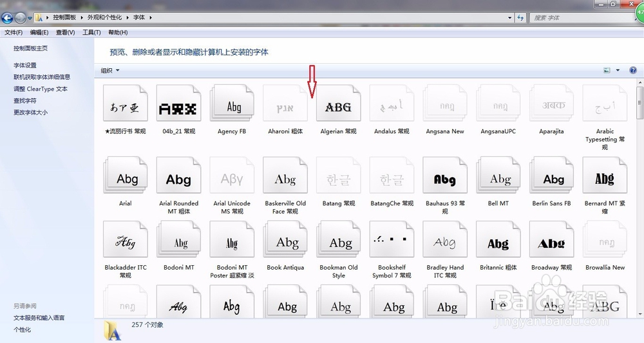The image size is (644, 343).
Task: Open the 工具(T) menu
Action: pyautogui.click(x=91, y=32)
